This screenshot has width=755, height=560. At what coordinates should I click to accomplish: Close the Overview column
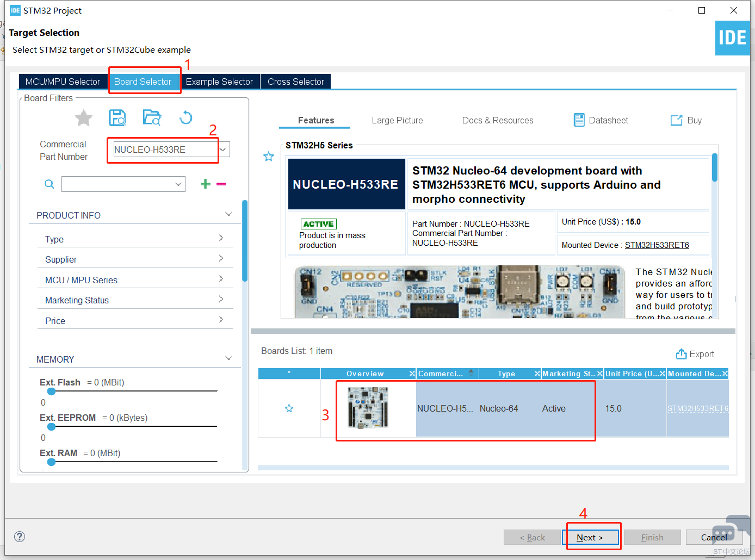(412, 374)
